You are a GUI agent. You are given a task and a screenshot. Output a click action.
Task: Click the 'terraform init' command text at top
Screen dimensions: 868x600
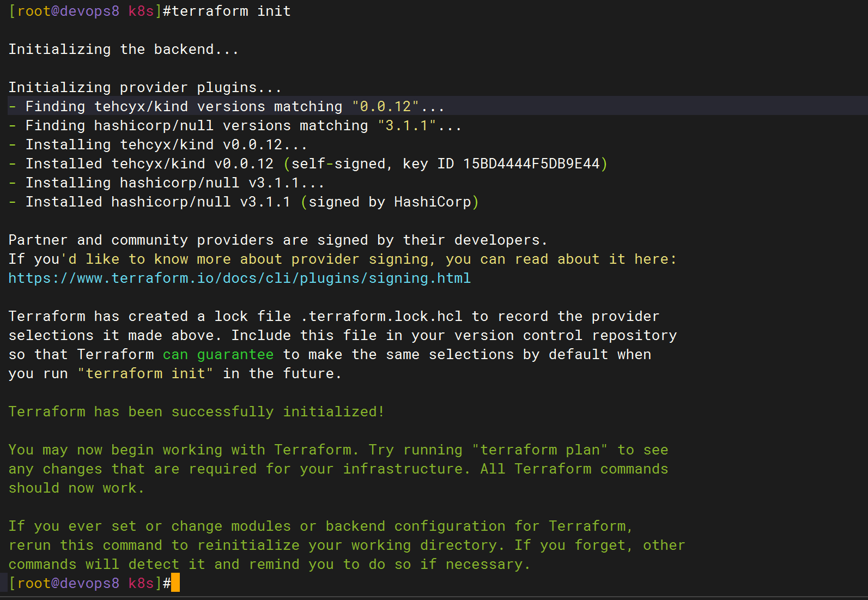click(231, 11)
